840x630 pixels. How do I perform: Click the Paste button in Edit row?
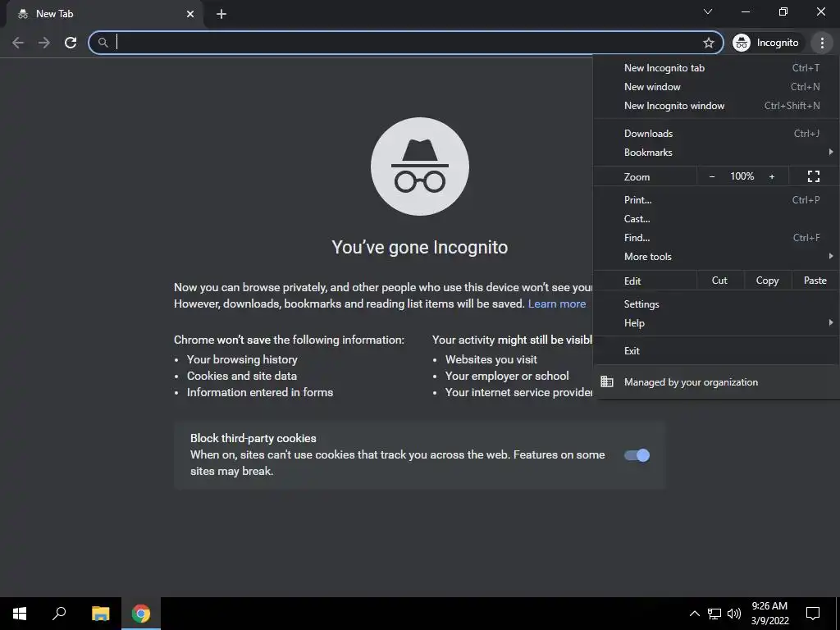pos(815,281)
